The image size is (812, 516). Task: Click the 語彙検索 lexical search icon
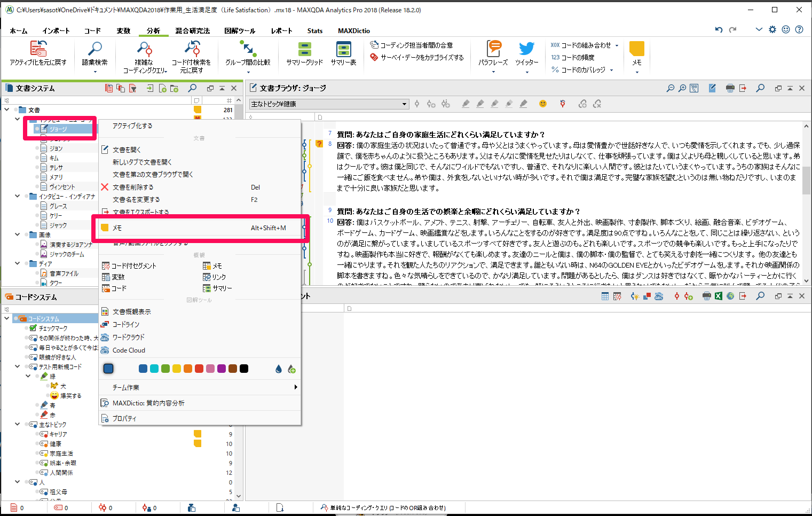pyautogui.click(x=94, y=49)
